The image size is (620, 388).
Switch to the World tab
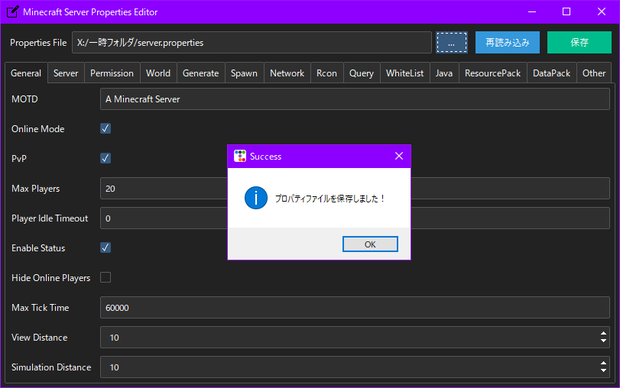pos(158,73)
